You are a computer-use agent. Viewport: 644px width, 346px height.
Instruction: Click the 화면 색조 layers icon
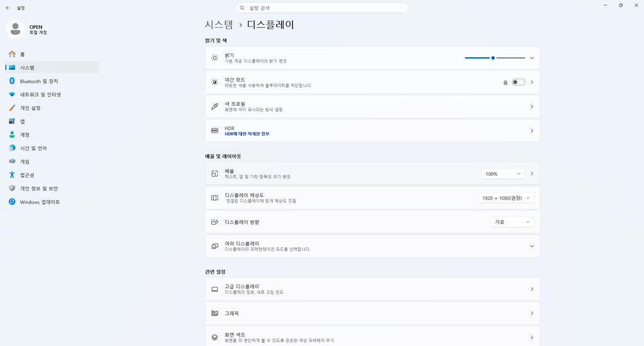214,337
